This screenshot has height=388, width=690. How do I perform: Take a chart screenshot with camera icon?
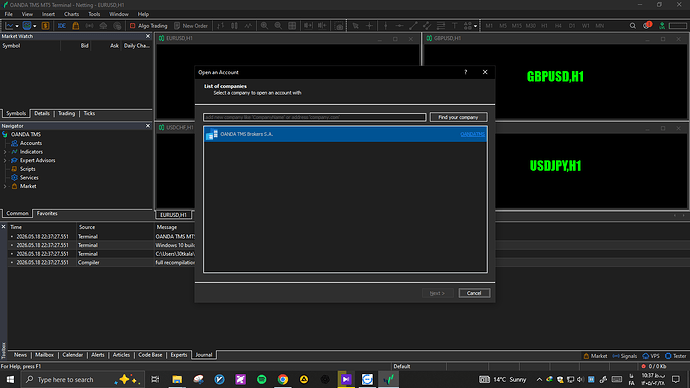pyautogui.click(x=339, y=26)
